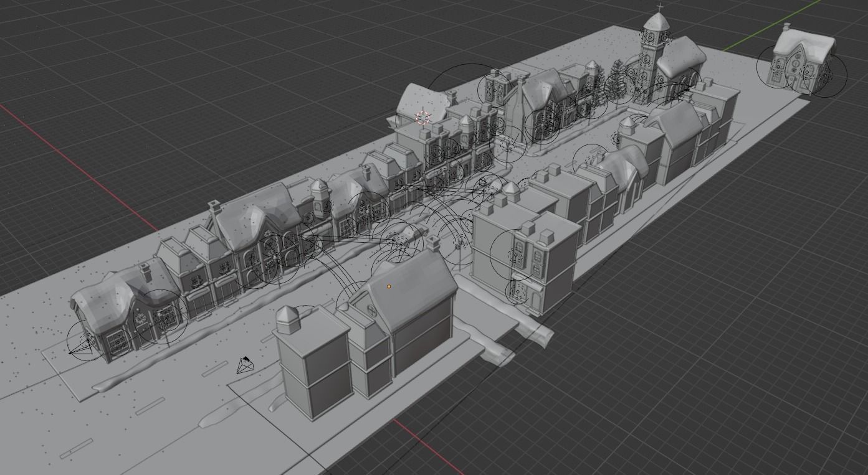Select the domed cap on the front building
This screenshot has height=475, width=868.
click(x=288, y=318)
